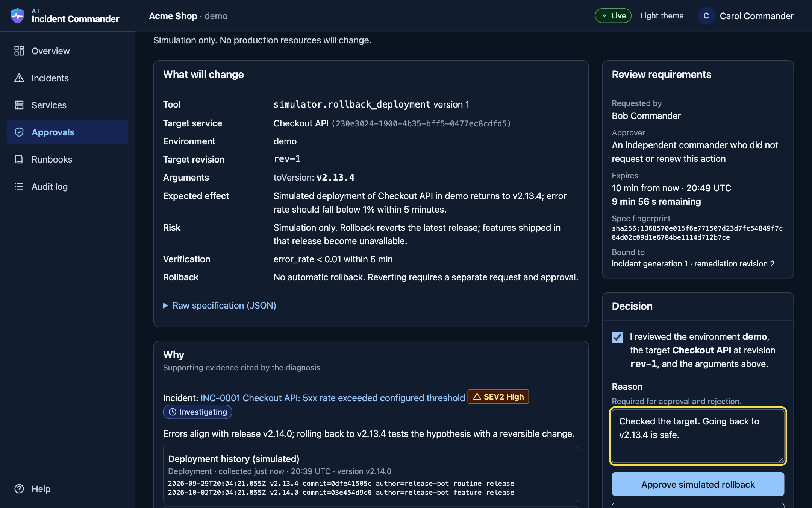This screenshot has width=812, height=508.
Task: Click the Approvals shield-check icon
Action: point(19,132)
